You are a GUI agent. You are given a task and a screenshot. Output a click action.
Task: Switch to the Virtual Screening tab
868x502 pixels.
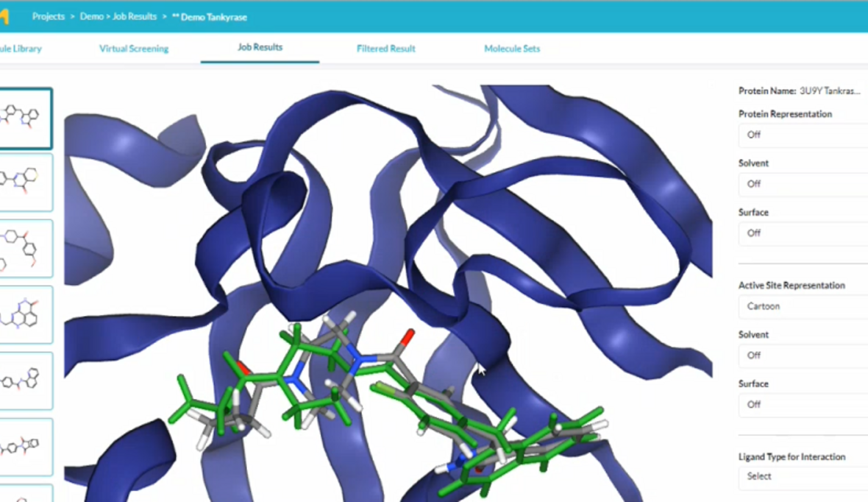(x=134, y=49)
